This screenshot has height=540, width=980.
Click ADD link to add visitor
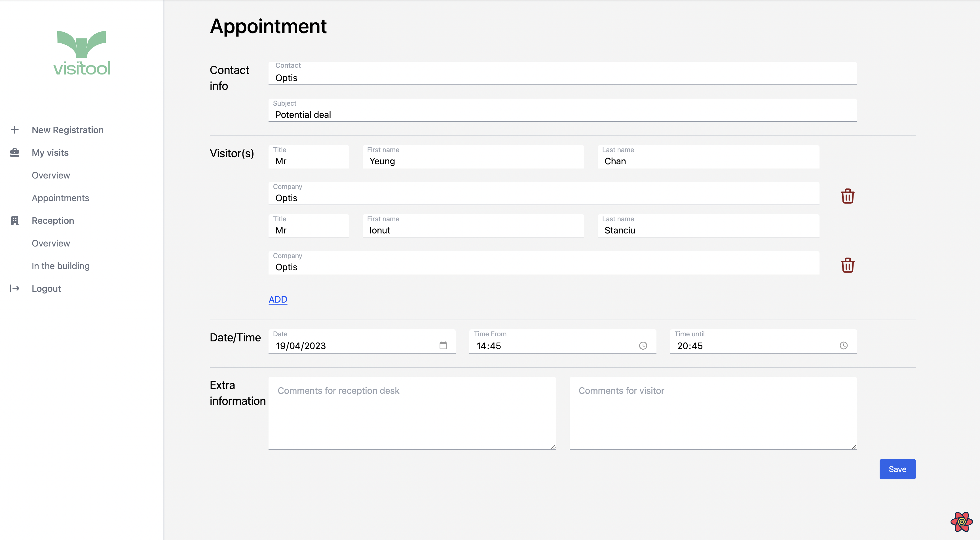click(x=278, y=299)
